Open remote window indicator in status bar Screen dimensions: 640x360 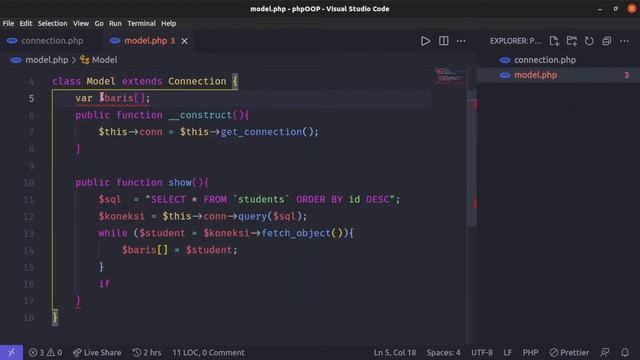point(11,352)
